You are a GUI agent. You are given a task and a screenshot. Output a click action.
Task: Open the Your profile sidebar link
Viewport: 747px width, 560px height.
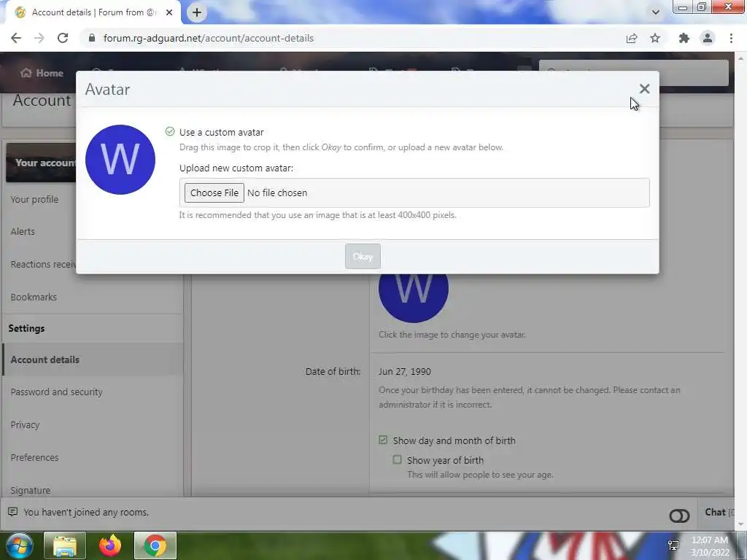tap(34, 200)
